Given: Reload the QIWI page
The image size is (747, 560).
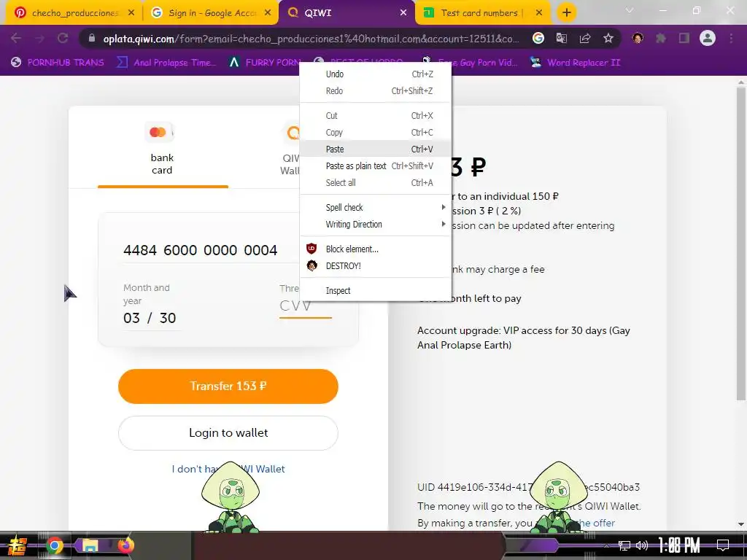Looking at the screenshot, I should click(x=63, y=38).
